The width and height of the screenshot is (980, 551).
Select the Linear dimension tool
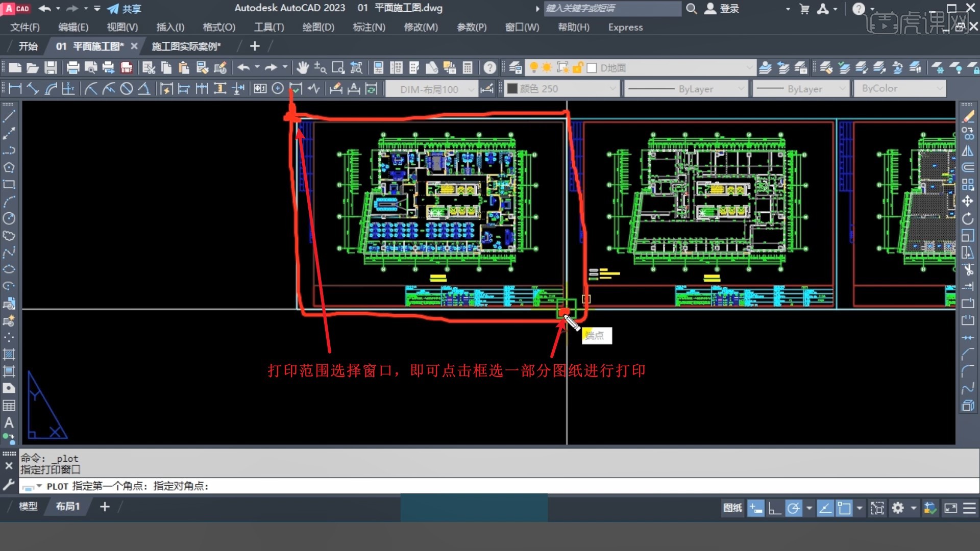[15, 89]
